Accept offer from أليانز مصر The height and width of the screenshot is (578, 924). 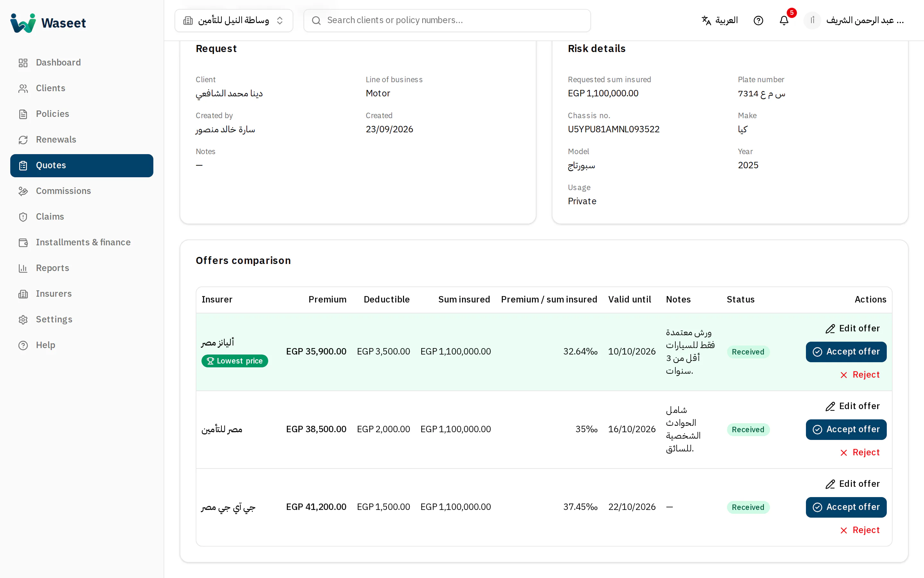(846, 352)
